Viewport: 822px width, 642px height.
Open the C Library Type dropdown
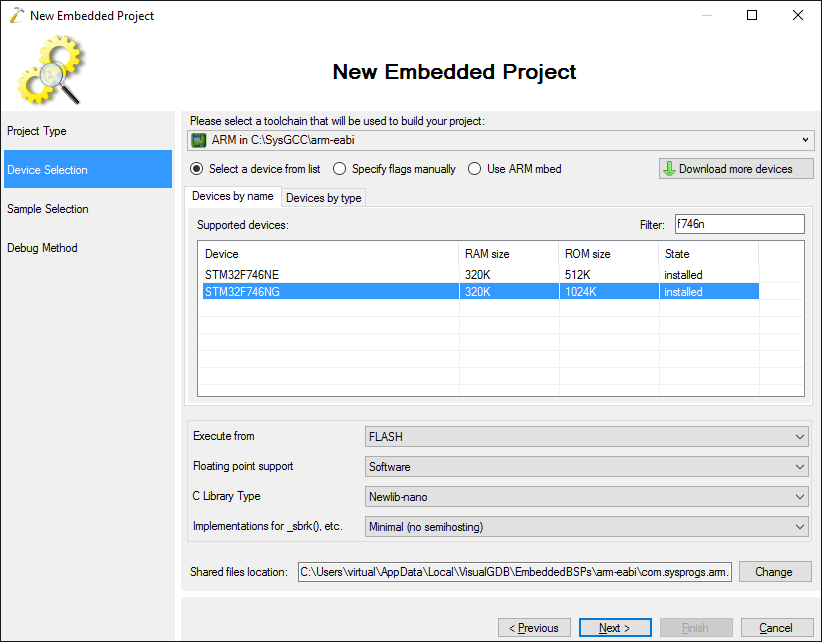[586, 496]
